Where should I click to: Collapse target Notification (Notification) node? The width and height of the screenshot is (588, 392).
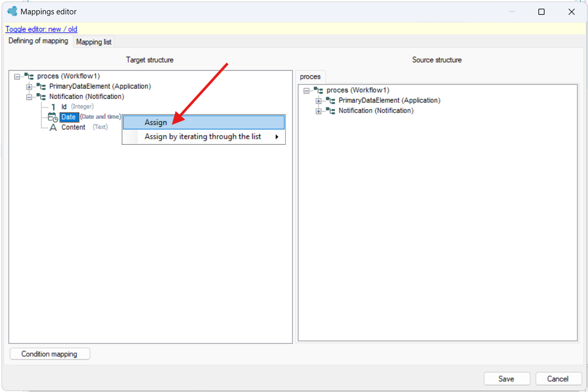pos(29,97)
